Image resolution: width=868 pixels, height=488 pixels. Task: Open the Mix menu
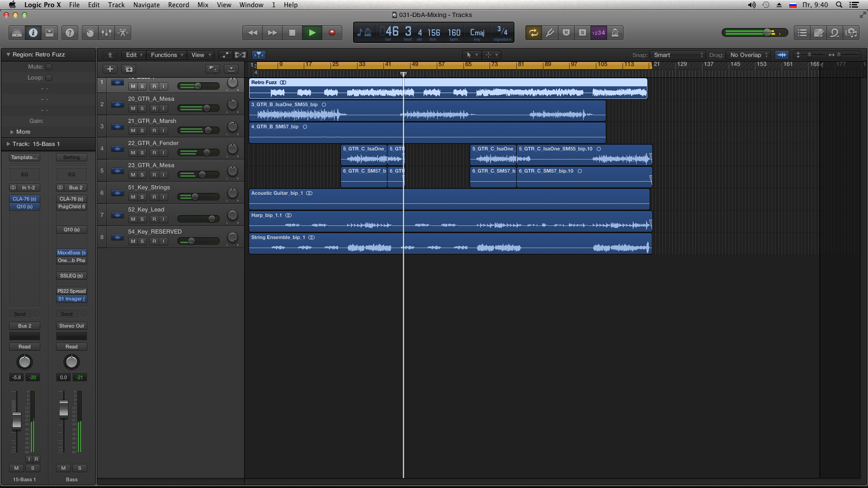pos(203,5)
